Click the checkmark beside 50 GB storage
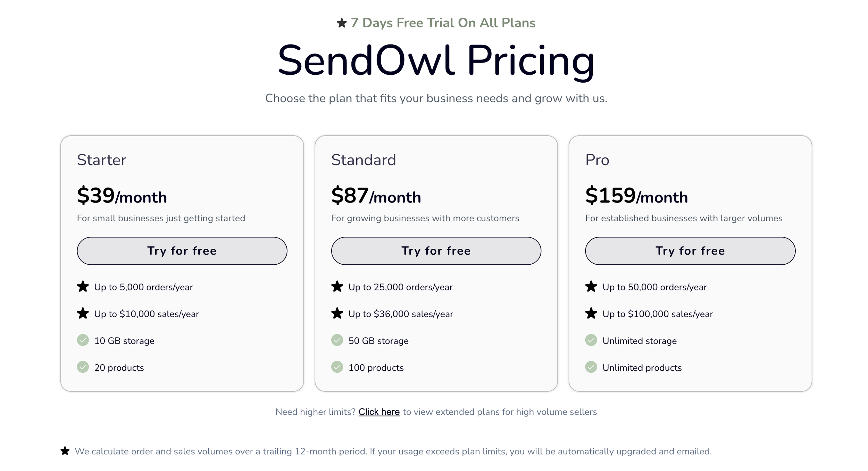 tap(337, 340)
